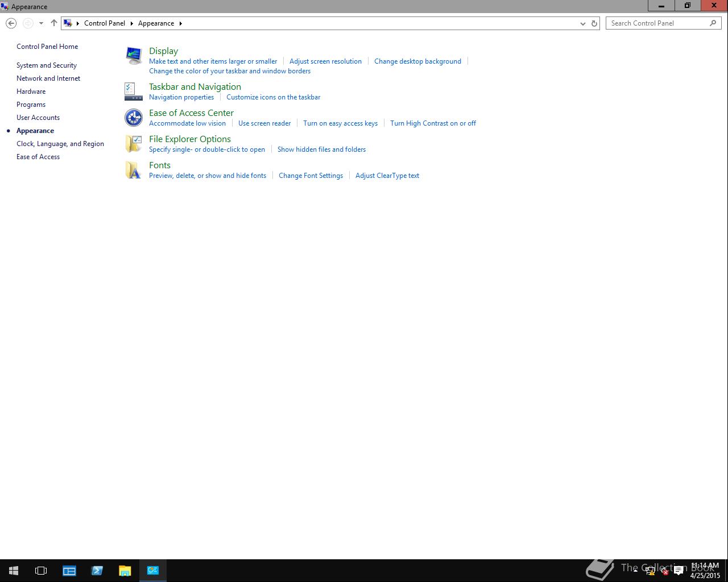Screen dimensions: 728x582
Task: Refresh the Control Panel address bar
Action: (x=594, y=23)
